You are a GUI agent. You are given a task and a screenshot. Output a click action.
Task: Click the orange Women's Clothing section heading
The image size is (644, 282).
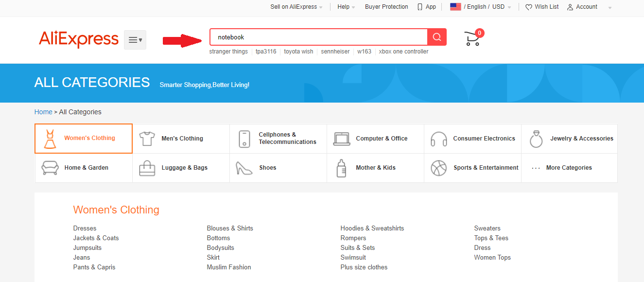click(116, 210)
